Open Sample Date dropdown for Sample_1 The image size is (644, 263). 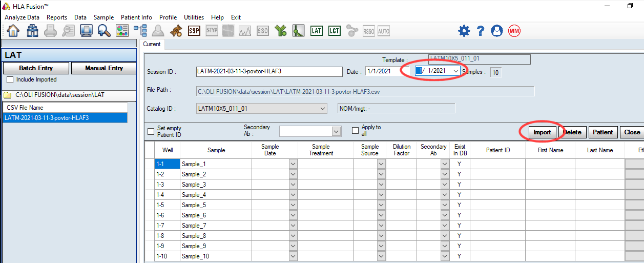pyautogui.click(x=293, y=164)
